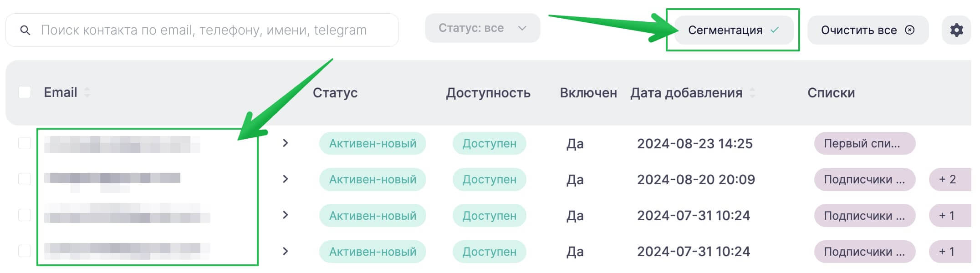
Task: Click the blurred email in first row
Action: tap(122, 144)
